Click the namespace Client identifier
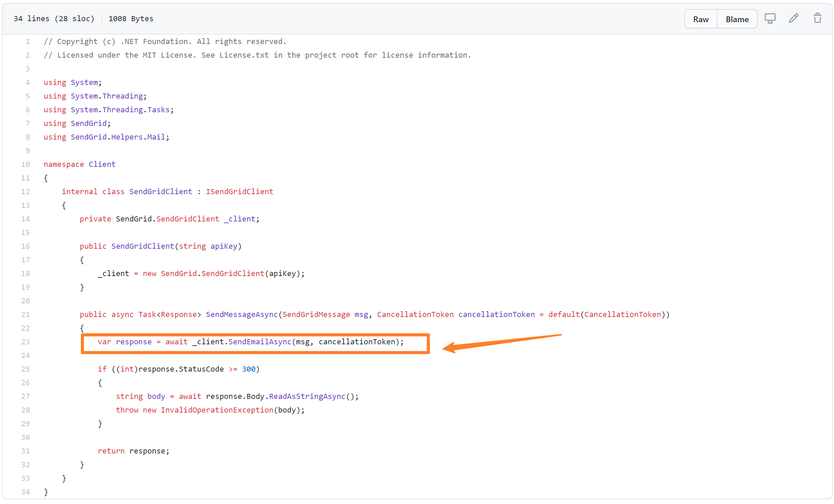The height and width of the screenshot is (504, 834). click(102, 164)
